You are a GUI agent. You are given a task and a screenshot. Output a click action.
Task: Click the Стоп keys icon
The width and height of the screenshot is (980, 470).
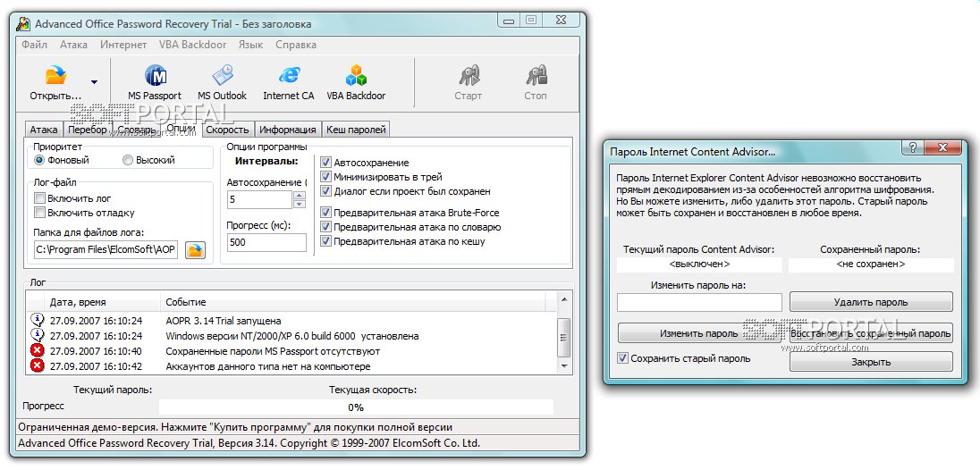536,76
